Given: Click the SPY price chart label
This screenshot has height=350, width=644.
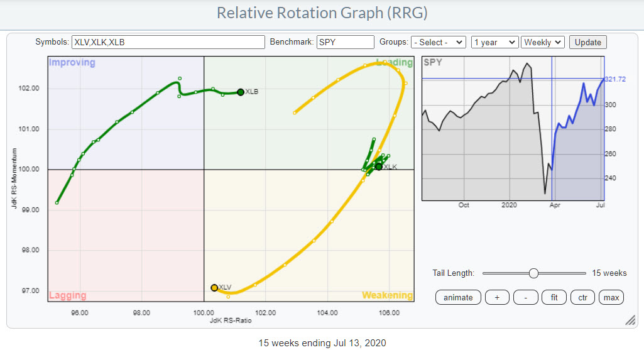Looking at the screenshot, I should 432,63.
